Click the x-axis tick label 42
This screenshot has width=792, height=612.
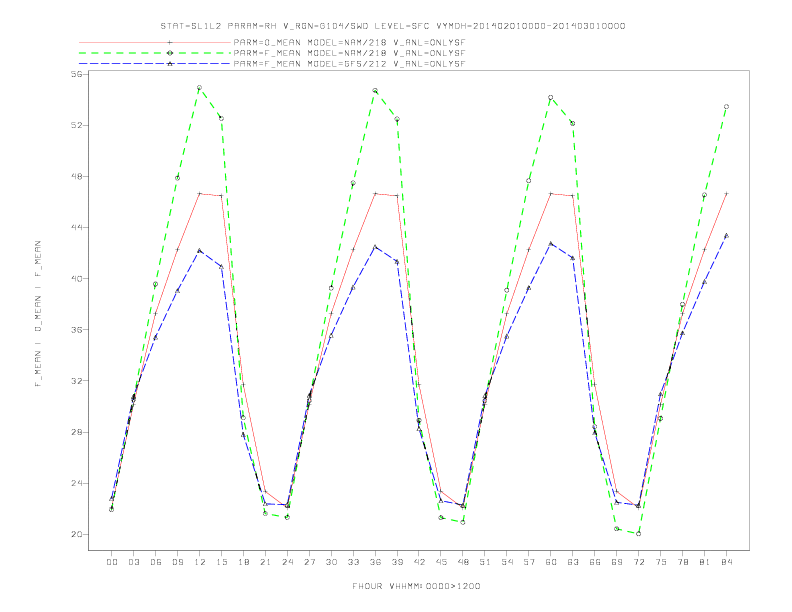click(419, 562)
